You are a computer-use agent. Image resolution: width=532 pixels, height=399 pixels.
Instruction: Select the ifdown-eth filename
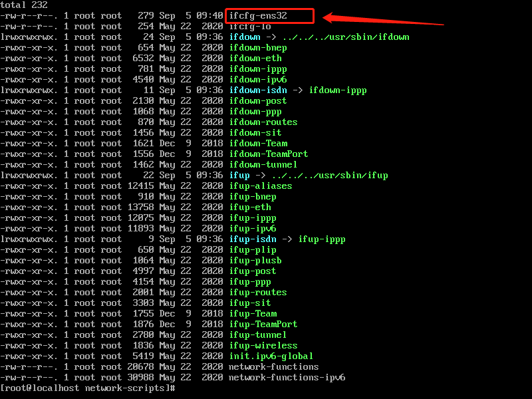(255, 59)
